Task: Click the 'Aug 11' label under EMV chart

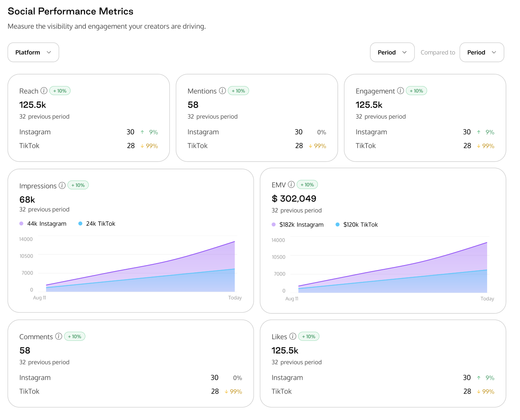Action: click(x=292, y=299)
